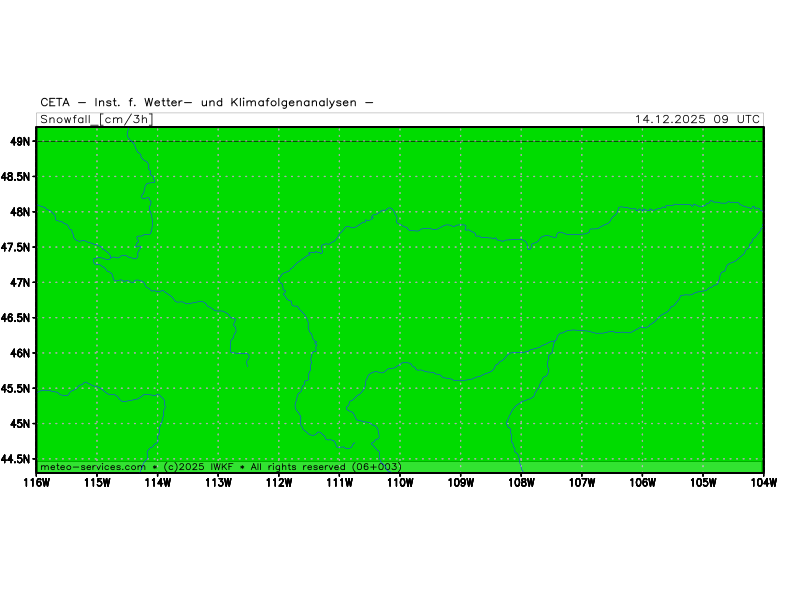Select the 46N latitude label
The width and height of the screenshot is (800, 600).
pyautogui.click(x=20, y=353)
